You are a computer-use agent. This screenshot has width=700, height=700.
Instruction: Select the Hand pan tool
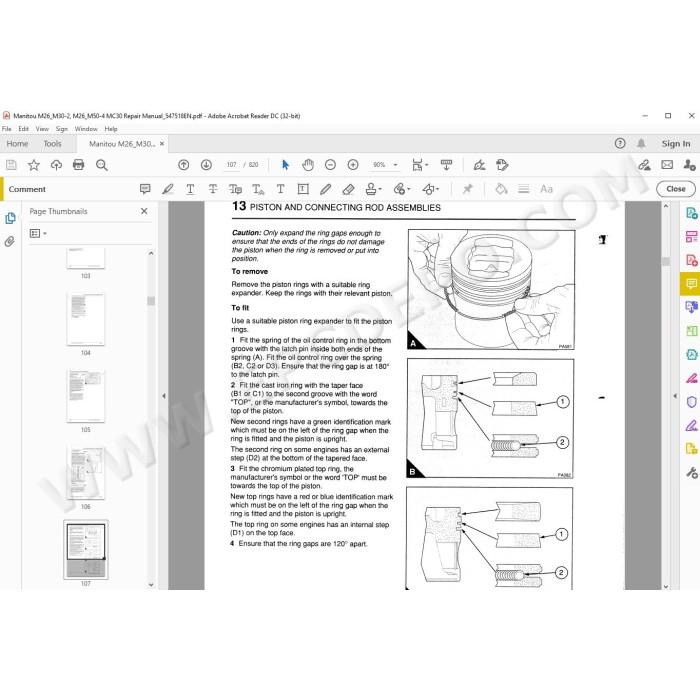coord(308,165)
